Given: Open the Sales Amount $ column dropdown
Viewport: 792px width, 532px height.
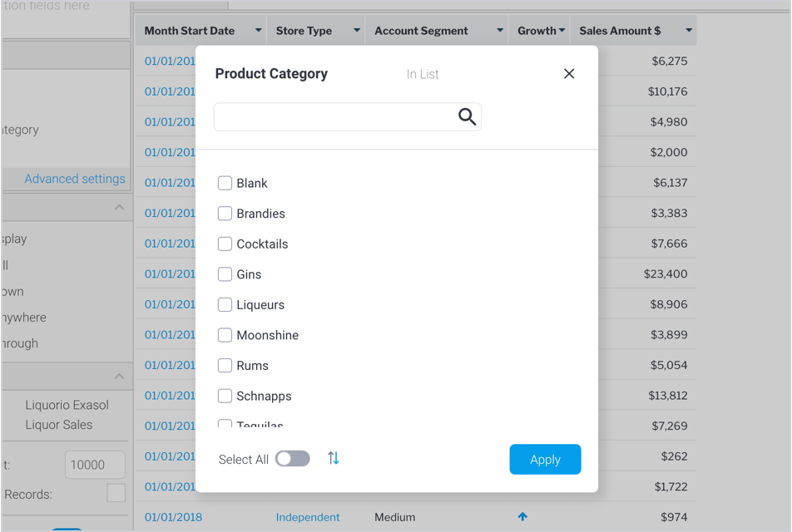Looking at the screenshot, I should coord(688,31).
